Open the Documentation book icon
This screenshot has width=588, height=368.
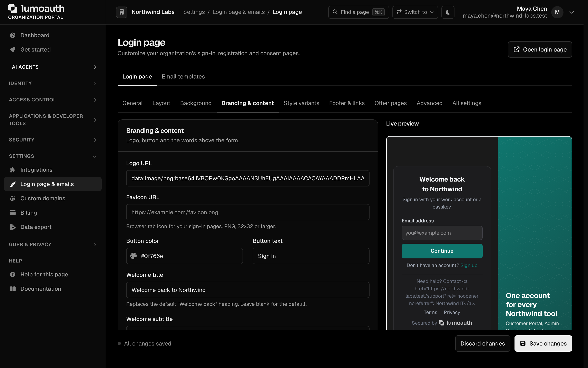(13, 289)
